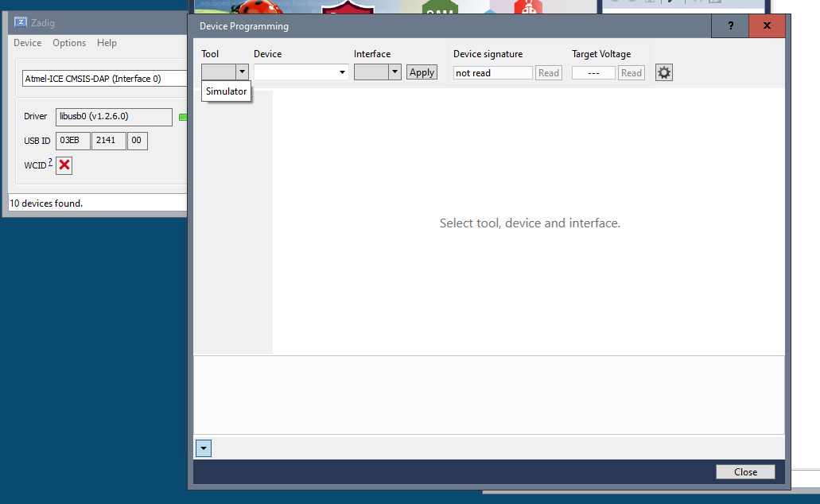820x504 pixels.
Task: Open the Options menu in Zadig
Action: pos(69,43)
